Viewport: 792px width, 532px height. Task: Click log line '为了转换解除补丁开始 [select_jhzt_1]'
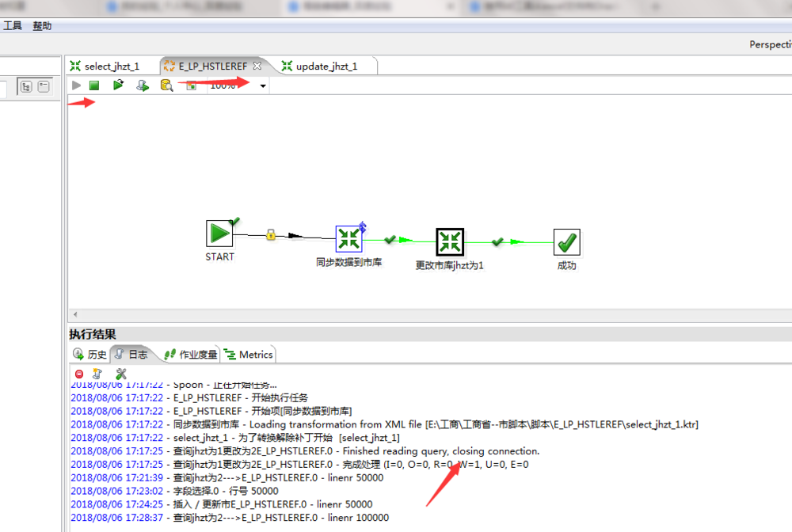click(235, 438)
